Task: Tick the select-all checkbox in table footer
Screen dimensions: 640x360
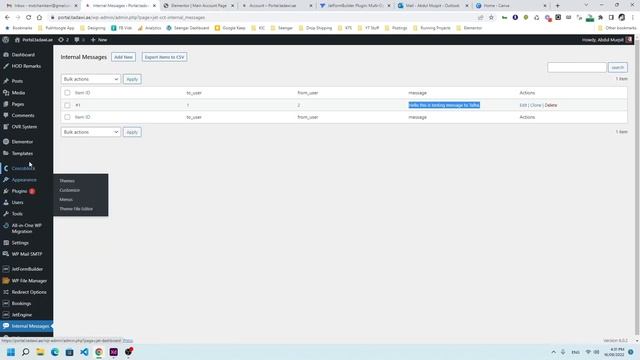Action: [67, 117]
